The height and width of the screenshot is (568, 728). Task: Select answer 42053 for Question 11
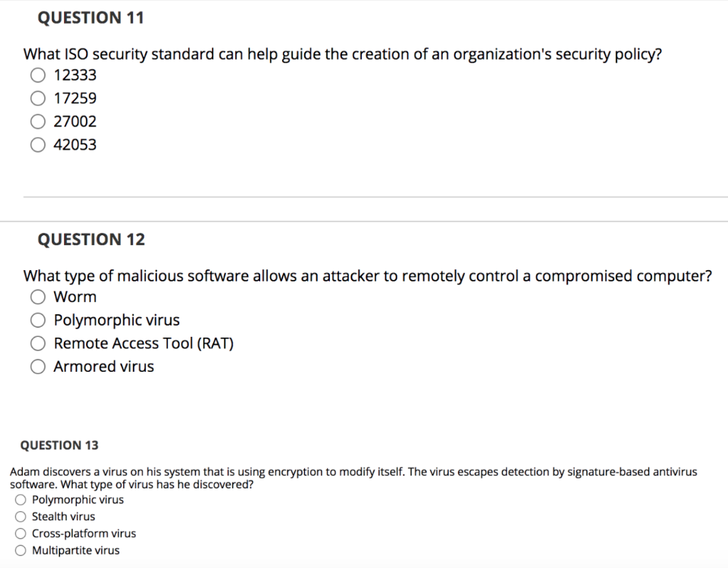pos(38,144)
